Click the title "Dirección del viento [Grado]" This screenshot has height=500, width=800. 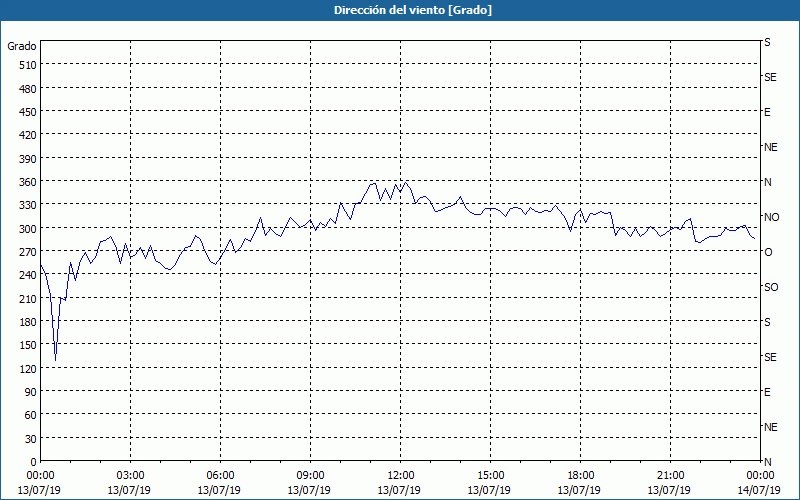413,10
